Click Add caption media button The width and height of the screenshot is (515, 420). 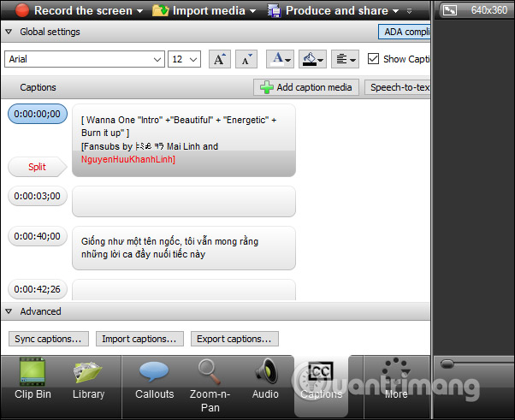(306, 87)
